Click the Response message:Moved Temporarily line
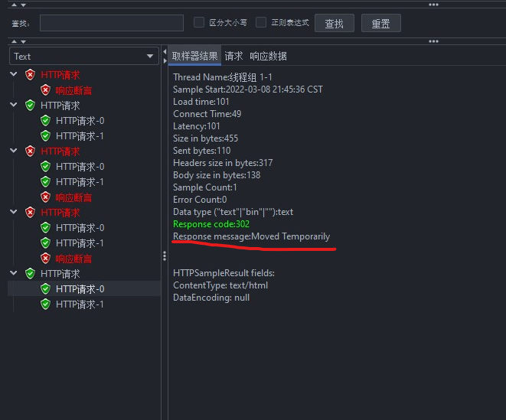This screenshot has height=420, width=506. coord(251,236)
